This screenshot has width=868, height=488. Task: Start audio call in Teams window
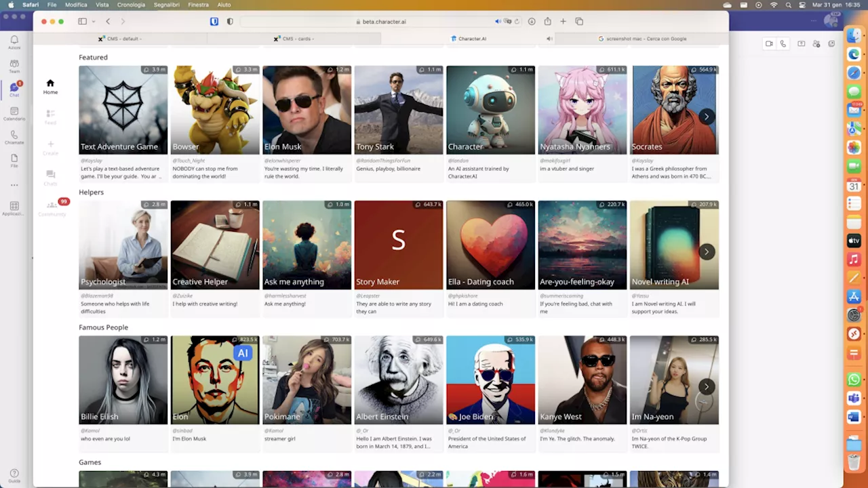tap(783, 44)
